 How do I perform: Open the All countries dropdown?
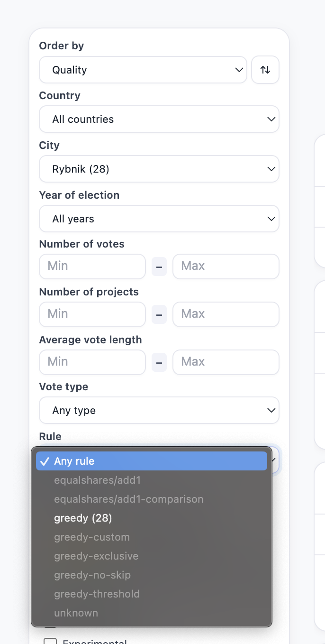click(x=159, y=119)
